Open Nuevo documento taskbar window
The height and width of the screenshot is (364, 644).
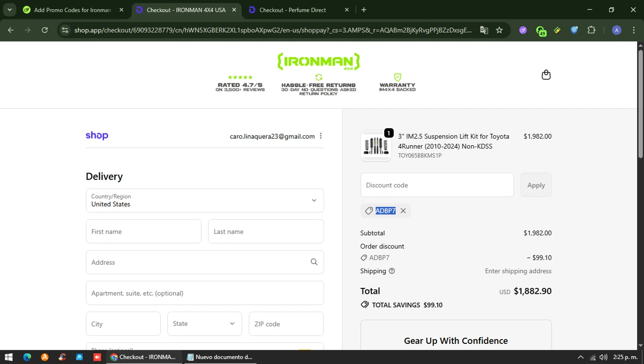tap(220, 357)
